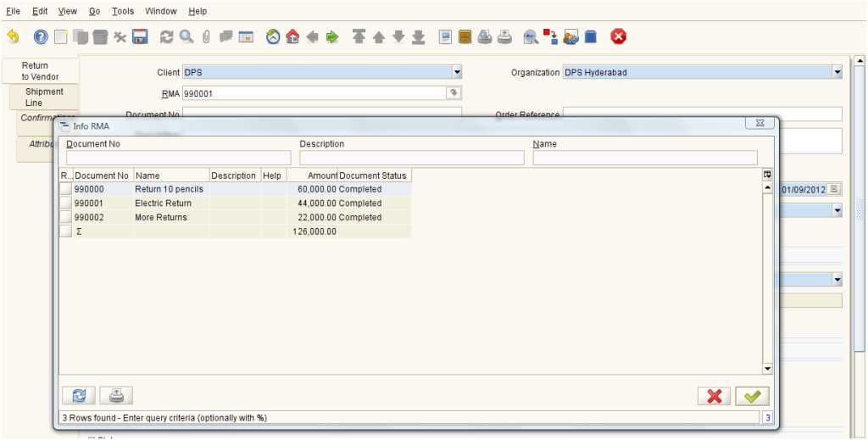Open the Tools menu
The height and width of the screenshot is (440, 868).
(x=123, y=11)
